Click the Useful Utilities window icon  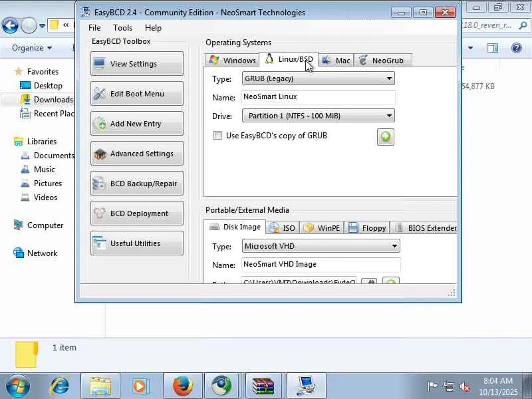99,243
